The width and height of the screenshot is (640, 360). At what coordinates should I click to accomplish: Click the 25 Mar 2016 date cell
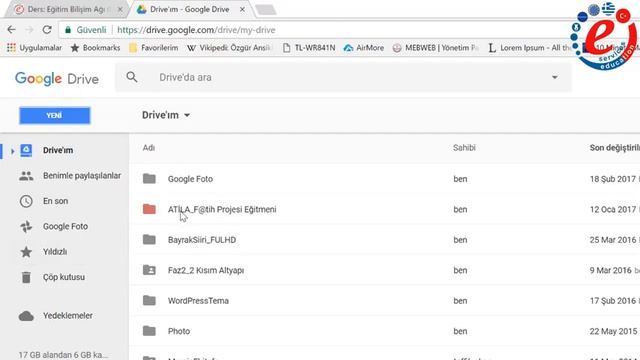(x=613, y=240)
